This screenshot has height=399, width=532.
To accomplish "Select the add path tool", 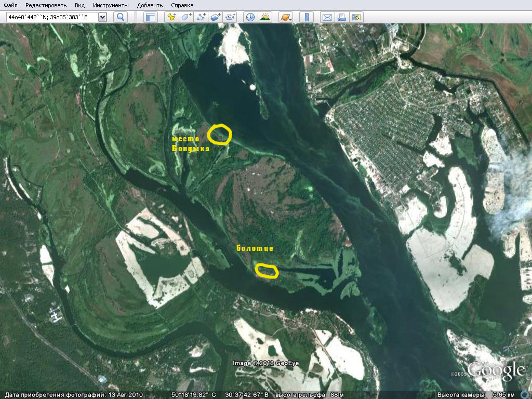I will point(201,17).
